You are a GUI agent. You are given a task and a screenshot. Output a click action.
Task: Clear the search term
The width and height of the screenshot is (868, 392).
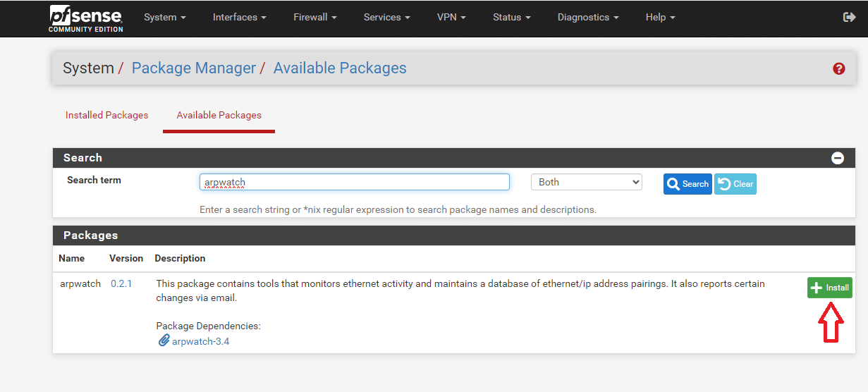[735, 184]
